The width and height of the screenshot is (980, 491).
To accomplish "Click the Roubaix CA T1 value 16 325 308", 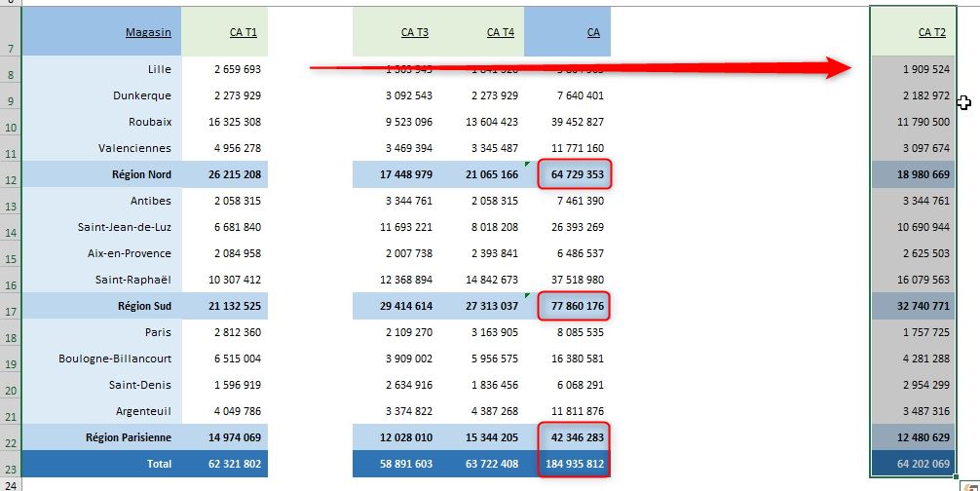I will (x=225, y=122).
